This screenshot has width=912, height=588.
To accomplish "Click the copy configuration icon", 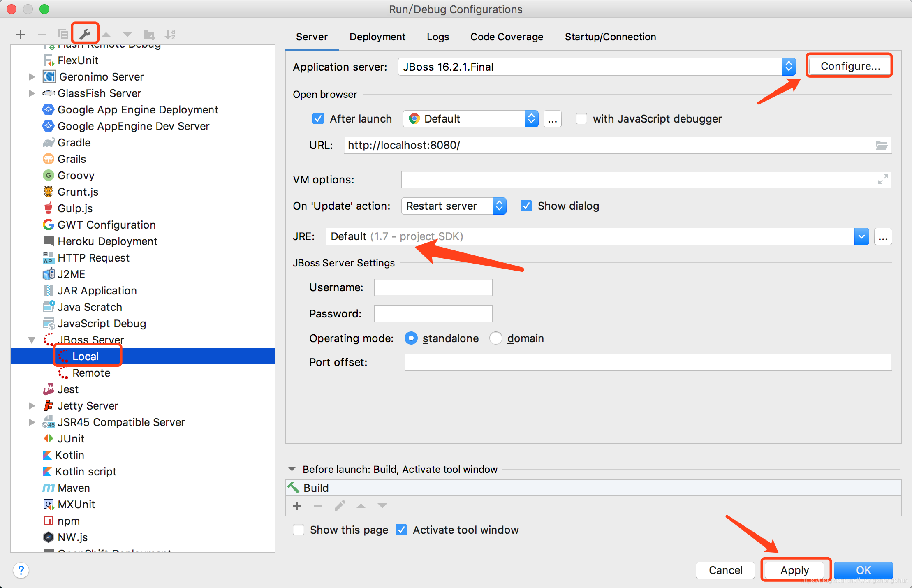I will pyautogui.click(x=63, y=35).
